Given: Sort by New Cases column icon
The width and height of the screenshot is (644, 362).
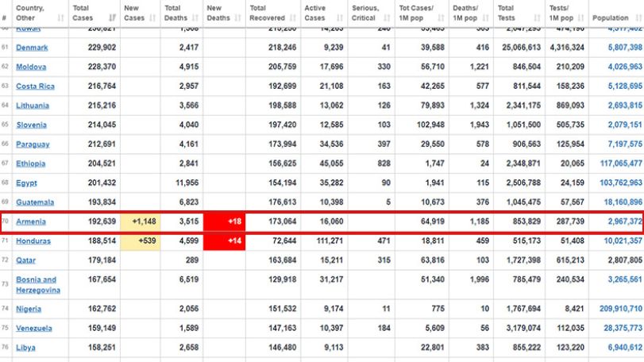Looking at the screenshot, I should coord(152,17).
